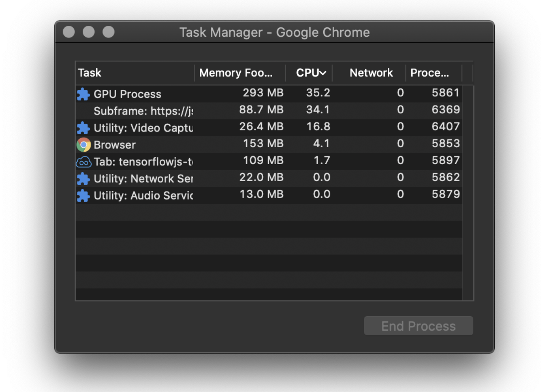541x392 pixels.
Task: Click the Video Capture utility puzzle icon
Action: [83, 128]
